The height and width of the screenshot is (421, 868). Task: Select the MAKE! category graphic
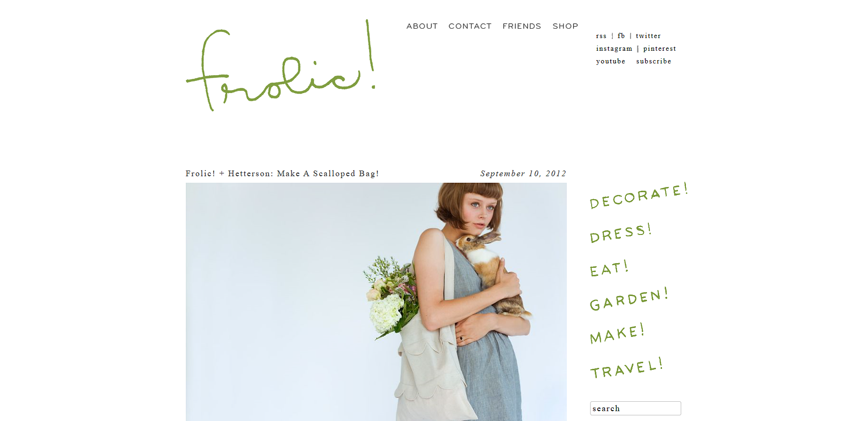[x=617, y=333]
